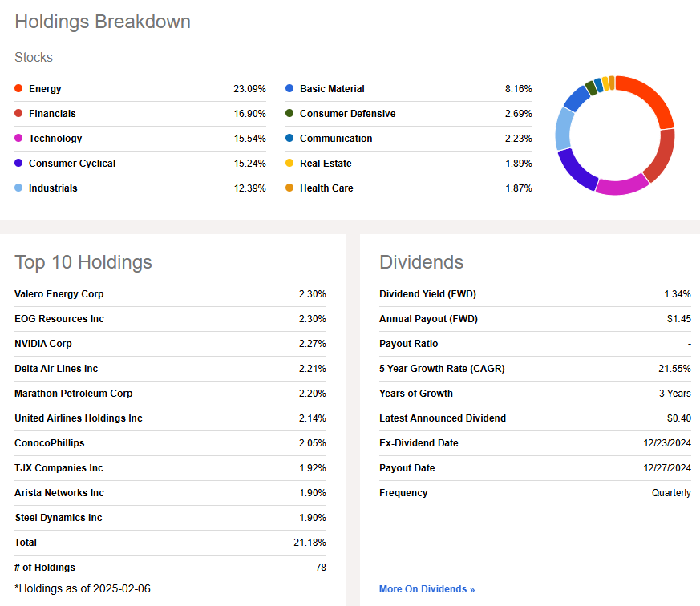Click the Real Estate yellow legend dot
The height and width of the screenshot is (606, 700).
pyautogui.click(x=289, y=164)
